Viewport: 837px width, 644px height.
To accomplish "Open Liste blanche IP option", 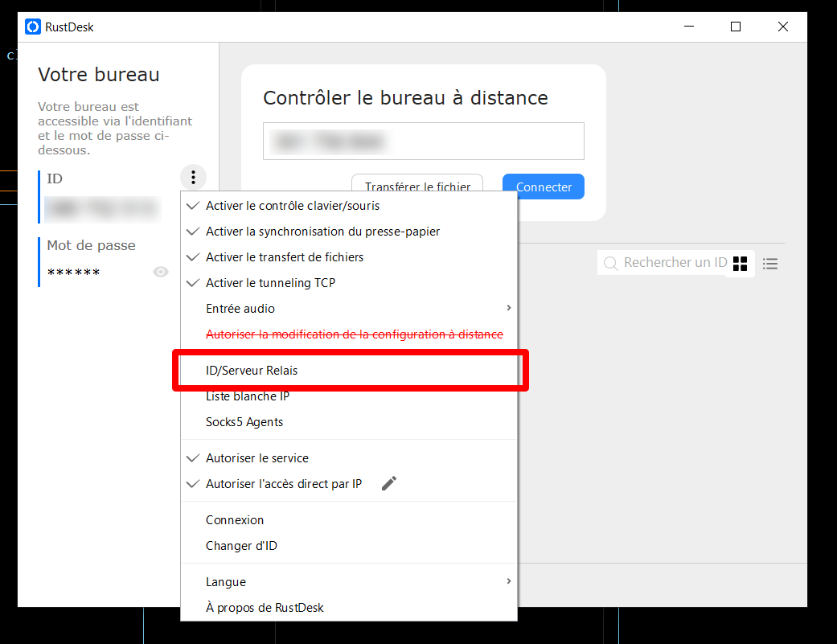I will [x=349, y=396].
